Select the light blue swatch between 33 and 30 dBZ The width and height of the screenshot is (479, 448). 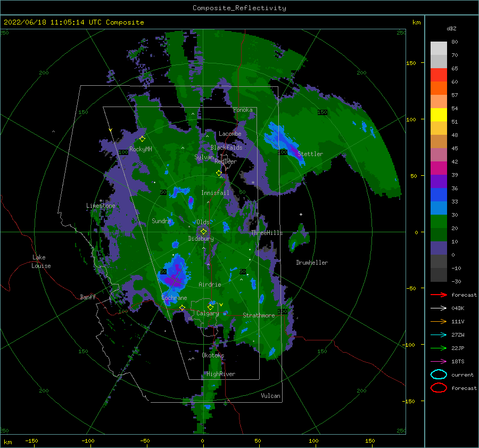tap(439, 208)
